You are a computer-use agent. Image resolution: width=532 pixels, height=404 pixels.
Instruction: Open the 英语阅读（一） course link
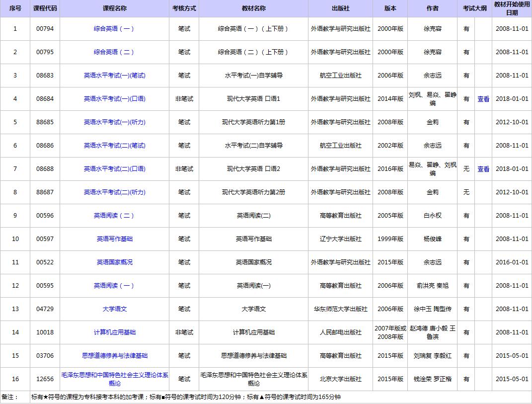(114, 286)
